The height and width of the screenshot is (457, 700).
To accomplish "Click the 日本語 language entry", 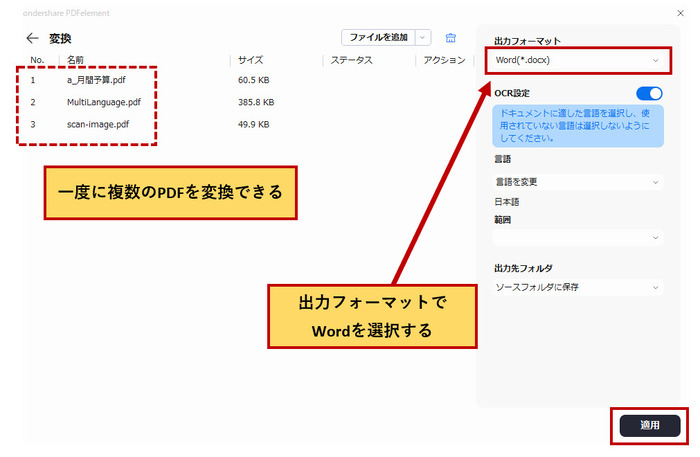I will pos(507,202).
